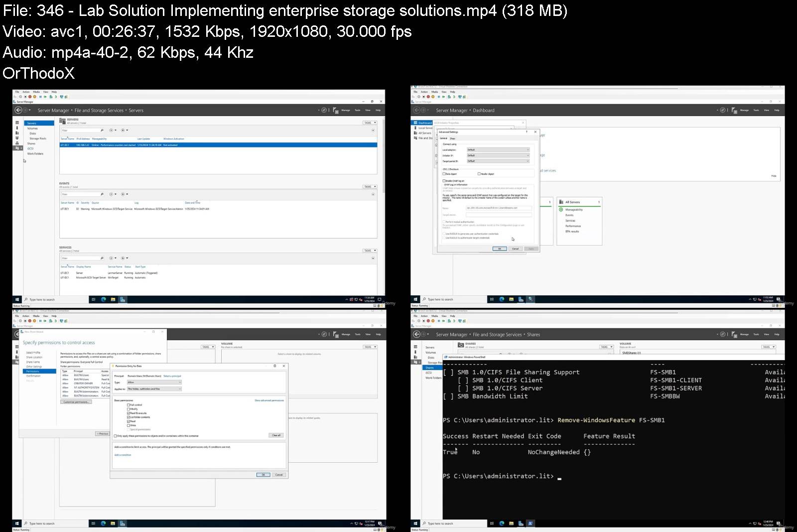
Task: Open the Action menu in the PowerShell frame VM window
Action: coord(424,316)
